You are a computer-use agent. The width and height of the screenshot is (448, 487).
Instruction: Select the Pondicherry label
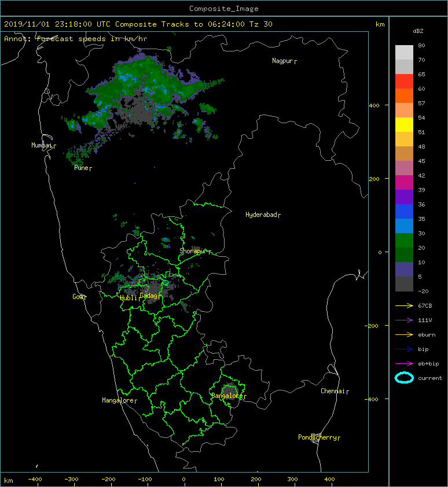[x=319, y=437]
